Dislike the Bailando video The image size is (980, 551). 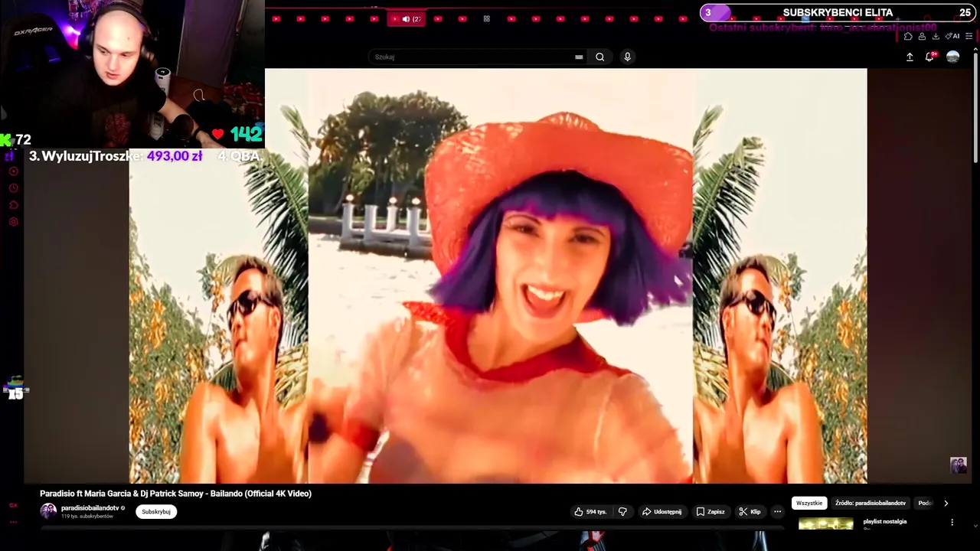pos(622,511)
